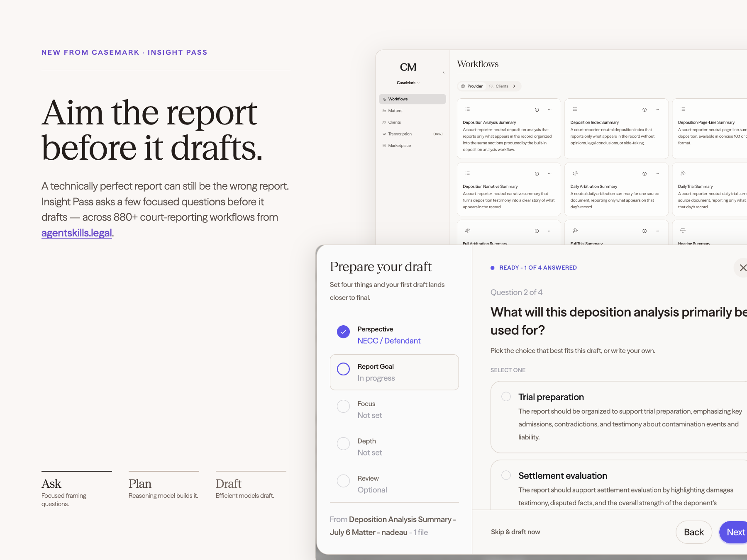Select the completed Perspective step

pos(394,335)
